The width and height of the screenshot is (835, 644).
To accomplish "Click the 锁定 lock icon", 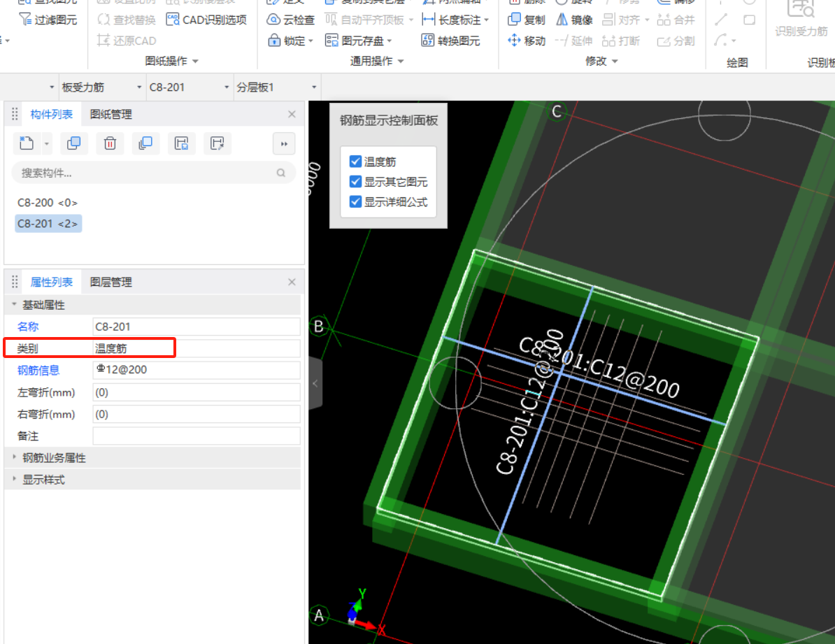I will click(273, 41).
